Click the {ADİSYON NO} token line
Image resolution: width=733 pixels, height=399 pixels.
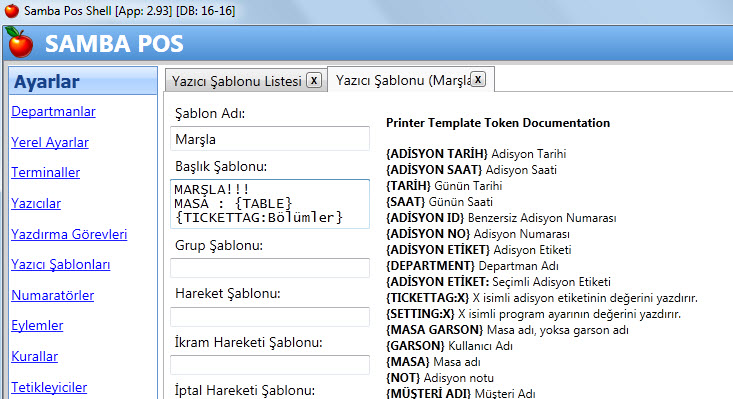click(478, 234)
